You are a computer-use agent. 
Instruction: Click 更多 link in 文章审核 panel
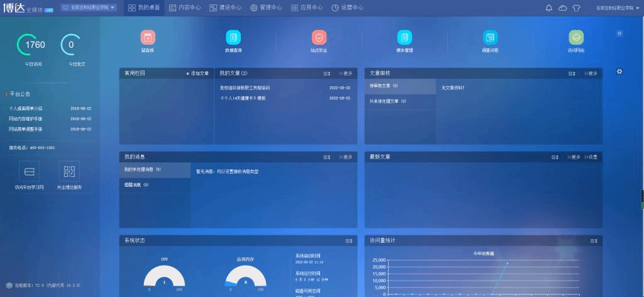click(591, 74)
